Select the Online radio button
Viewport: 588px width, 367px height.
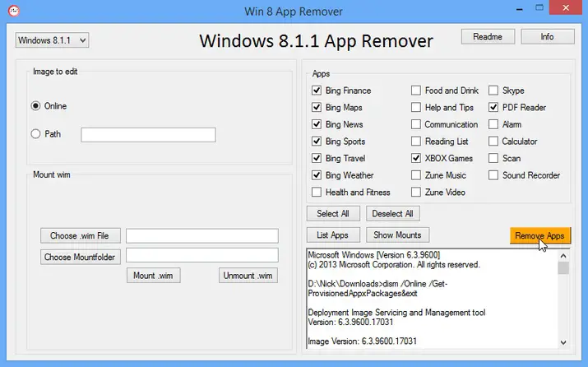click(35, 106)
